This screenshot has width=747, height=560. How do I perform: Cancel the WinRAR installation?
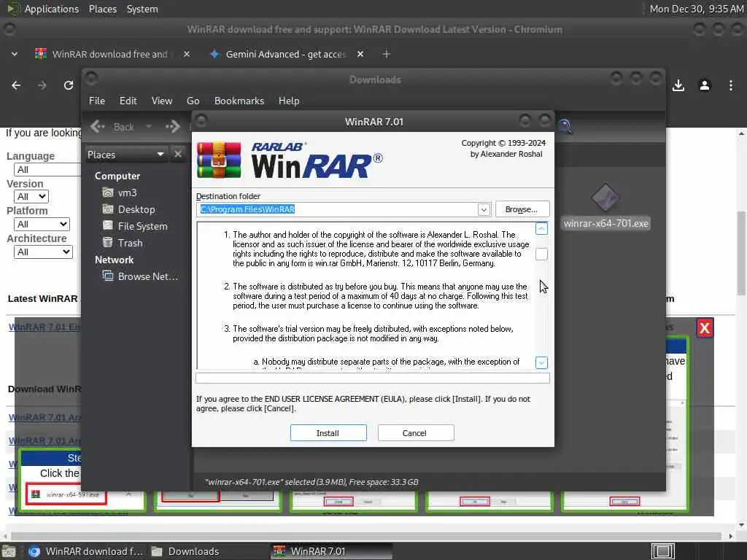(x=415, y=433)
